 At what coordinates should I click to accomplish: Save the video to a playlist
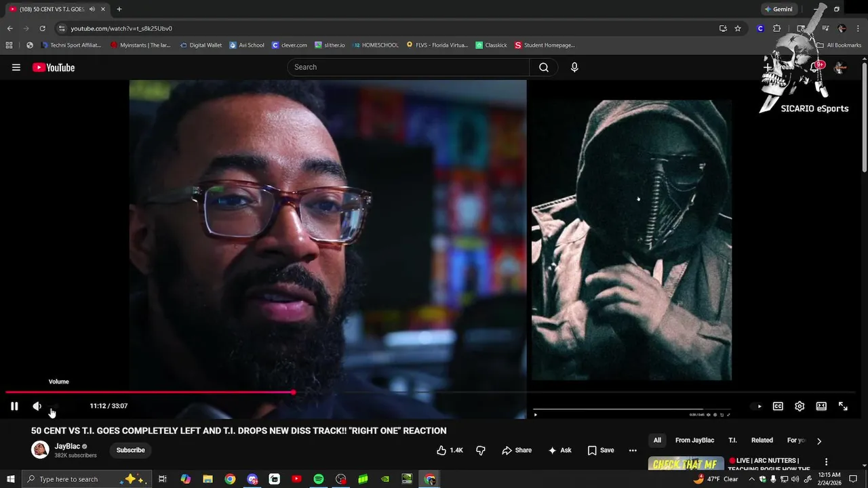(x=601, y=450)
